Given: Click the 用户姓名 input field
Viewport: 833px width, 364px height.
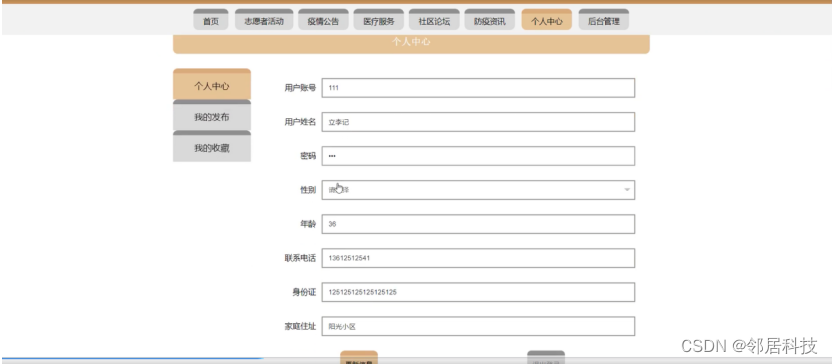Looking at the screenshot, I should tap(478, 122).
